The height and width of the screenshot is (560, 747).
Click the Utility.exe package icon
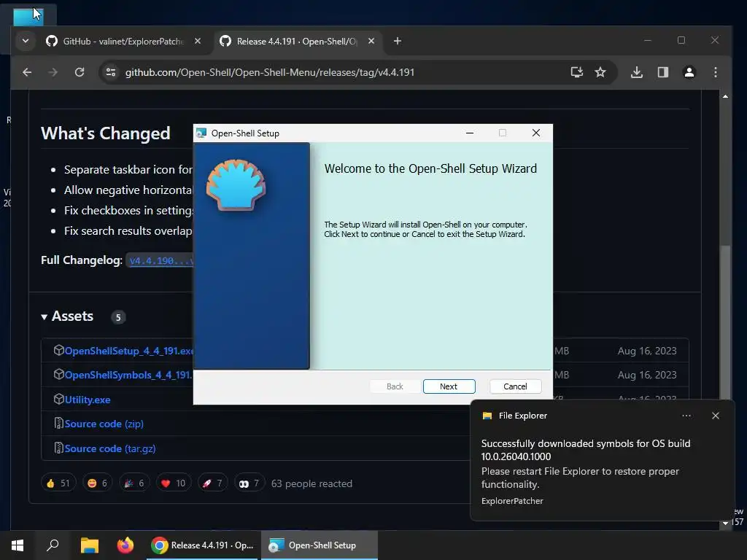tap(58, 399)
